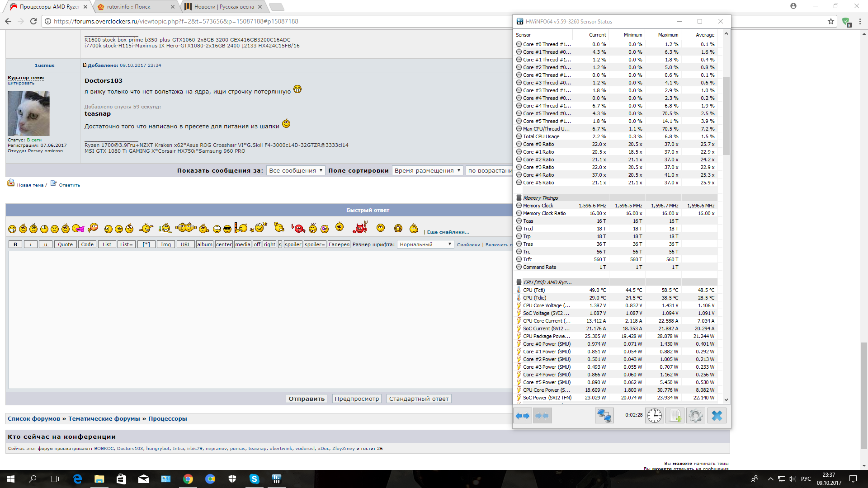Bookmark page with the star icon
The height and width of the screenshot is (488, 868).
pyautogui.click(x=830, y=21)
